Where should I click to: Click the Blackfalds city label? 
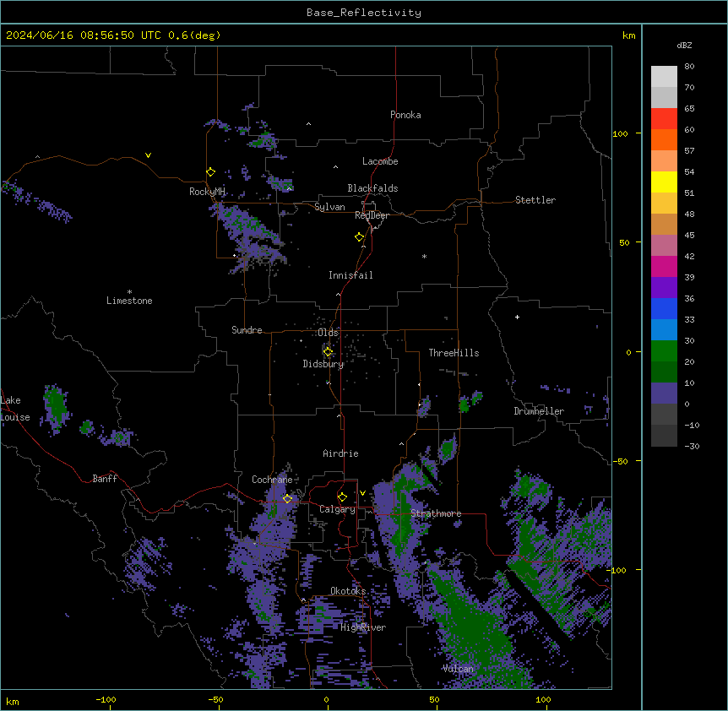(x=372, y=188)
